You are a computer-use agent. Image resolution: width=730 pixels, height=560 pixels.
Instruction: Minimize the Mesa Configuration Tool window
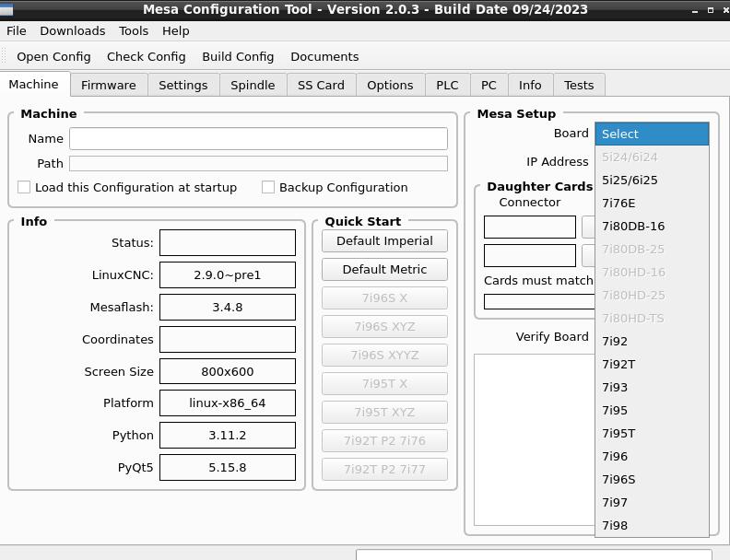pyautogui.click(x=695, y=10)
